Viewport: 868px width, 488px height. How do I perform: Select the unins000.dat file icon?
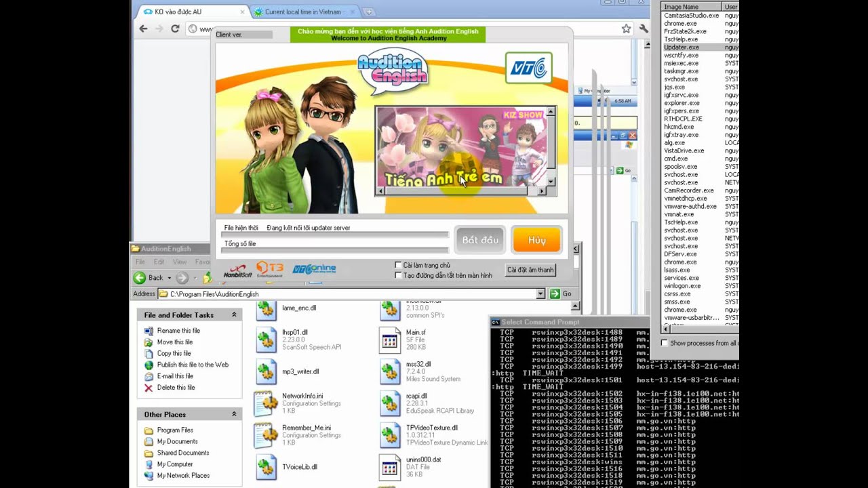390,468
